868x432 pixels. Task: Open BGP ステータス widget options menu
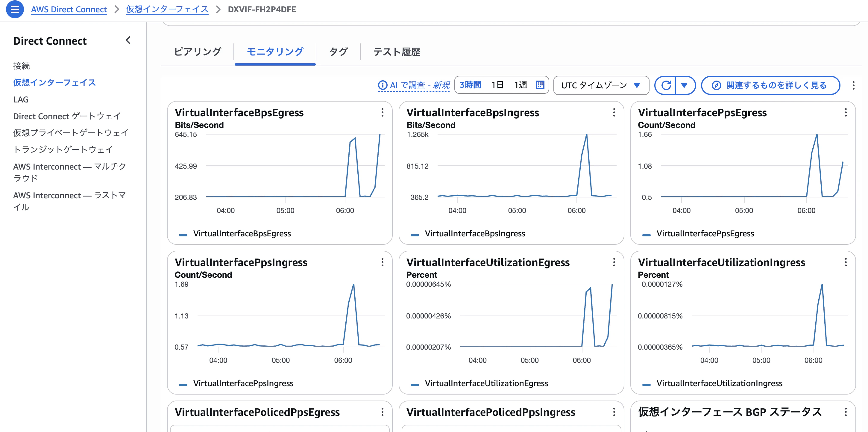pos(846,412)
